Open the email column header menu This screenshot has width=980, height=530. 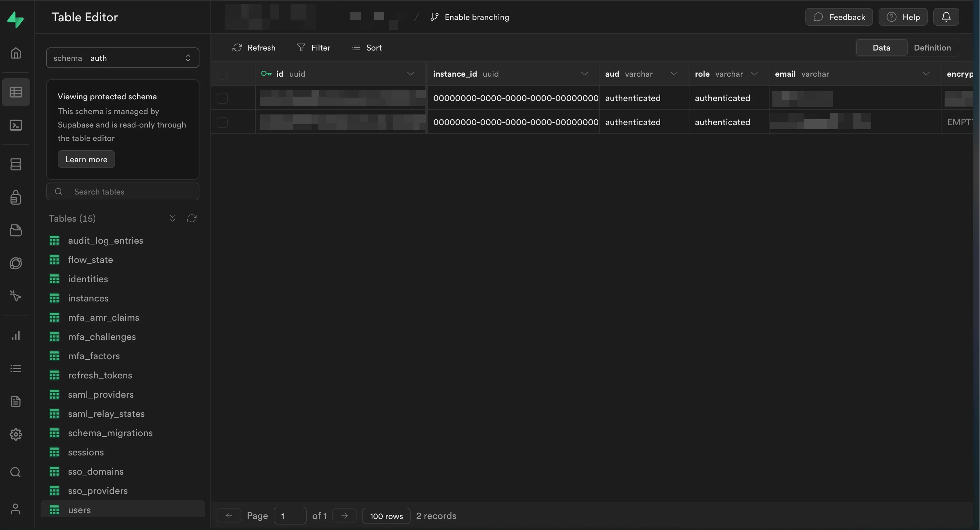[926, 74]
